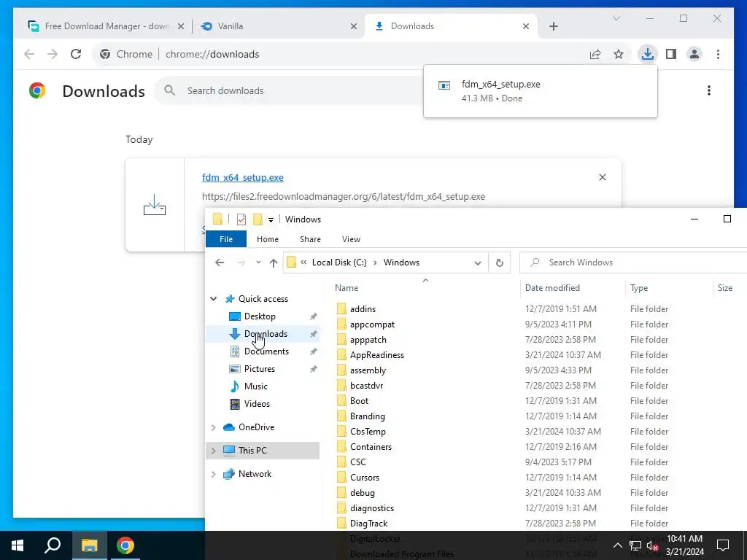This screenshot has height=560, width=747.
Task: Close the Vanilla tab
Action: [x=354, y=26]
